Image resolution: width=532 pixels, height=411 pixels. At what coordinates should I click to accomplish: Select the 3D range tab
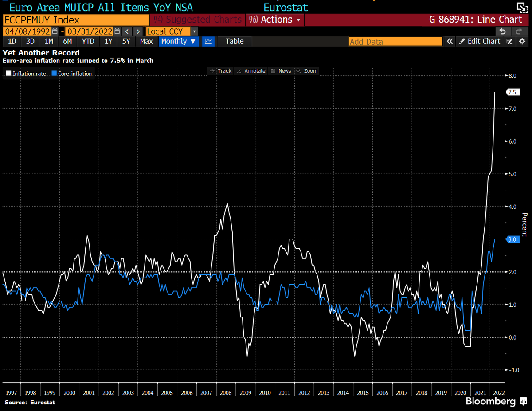30,41
